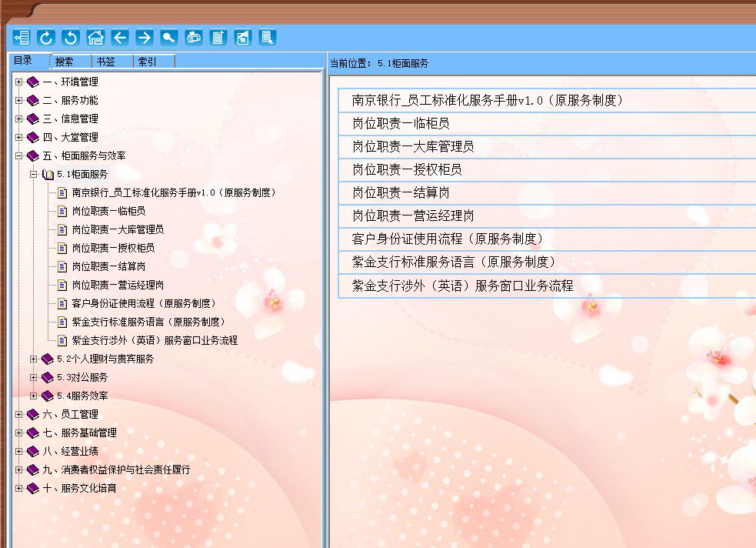The width and height of the screenshot is (756, 548).
Task: Click the book icon beside 六、员工管理
Action: pyautogui.click(x=33, y=414)
